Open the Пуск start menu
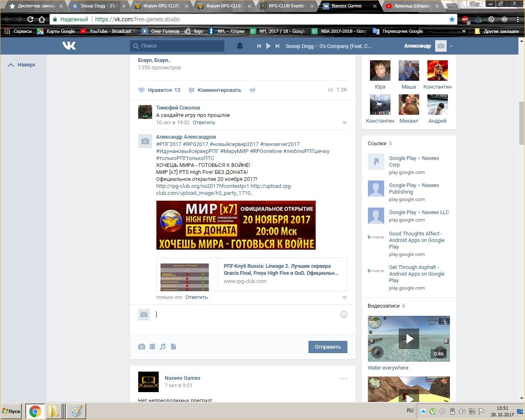Viewport: 525px width, 420px height. pyautogui.click(x=11, y=411)
